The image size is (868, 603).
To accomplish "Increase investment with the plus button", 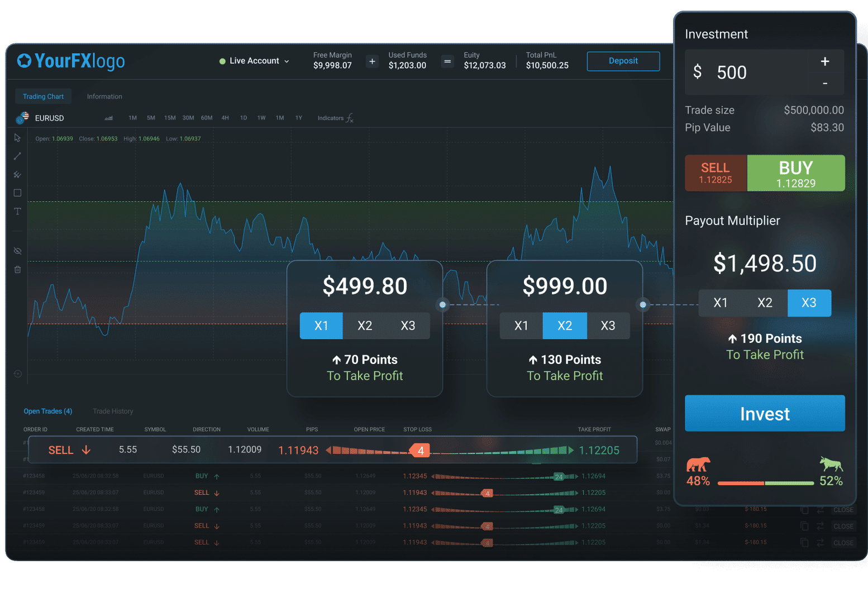I will coord(825,61).
